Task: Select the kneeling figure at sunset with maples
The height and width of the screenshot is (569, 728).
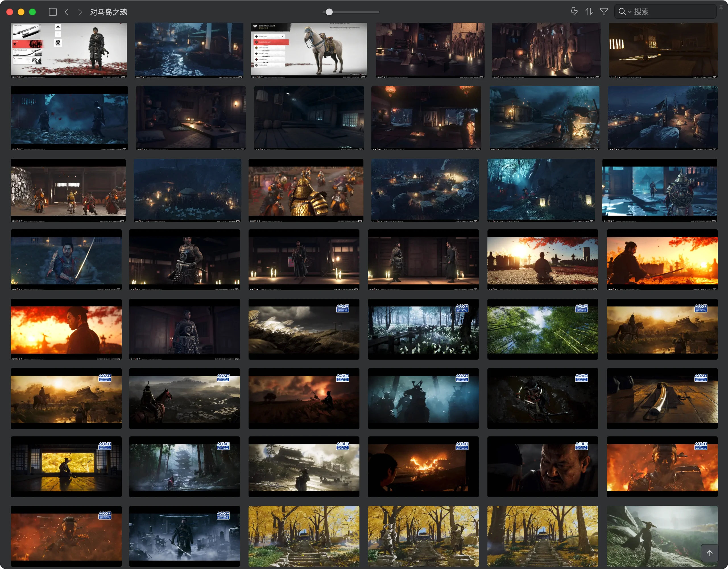Action: (543, 260)
